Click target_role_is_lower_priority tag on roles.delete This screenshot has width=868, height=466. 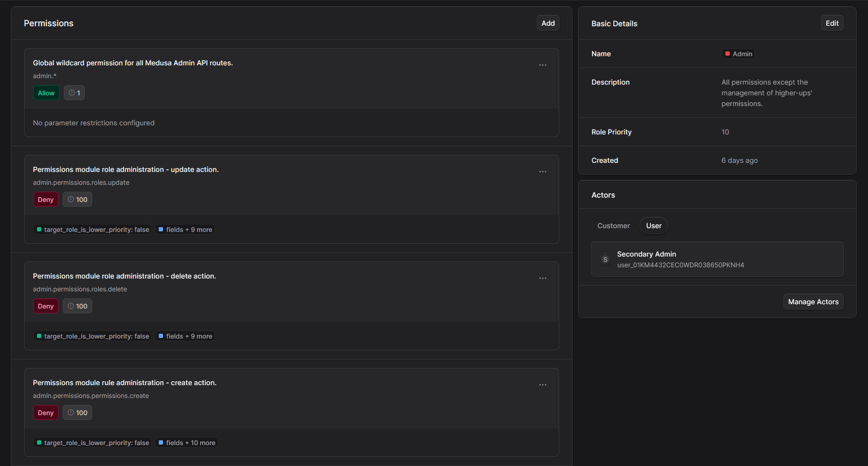[x=93, y=336]
